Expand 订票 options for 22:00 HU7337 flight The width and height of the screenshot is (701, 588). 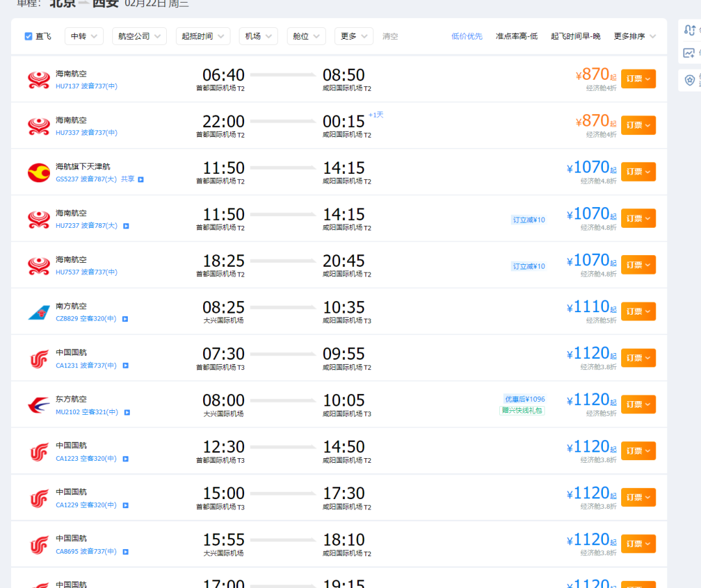[x=639, y=125]
